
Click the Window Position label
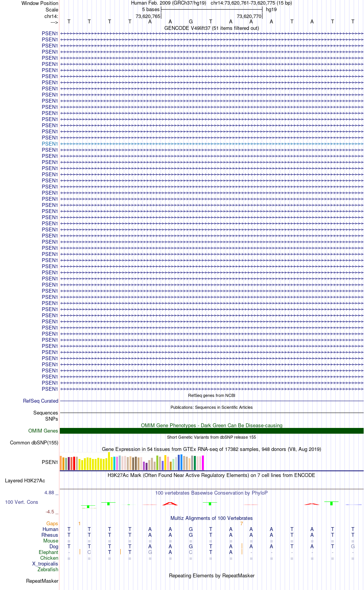click(40, 3)
